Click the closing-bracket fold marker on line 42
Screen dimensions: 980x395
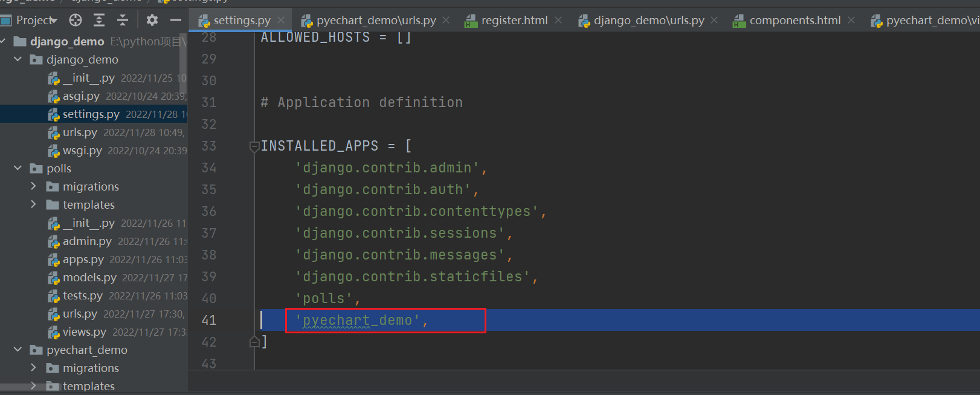[254, 342]
